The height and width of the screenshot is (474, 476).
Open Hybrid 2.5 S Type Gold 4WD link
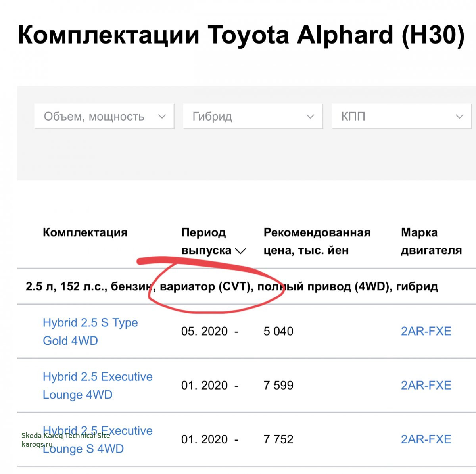point(90,332)
